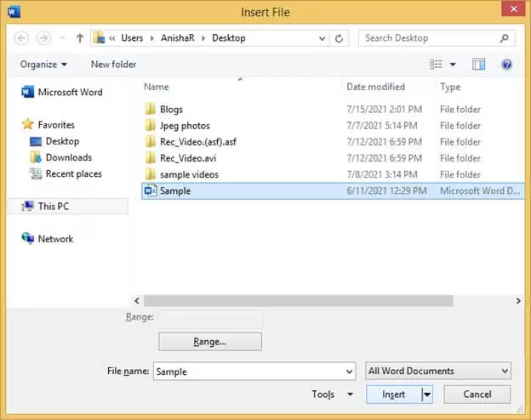Open the view options dropdown arrow
Viewport: 531px width, 420px height.
click(x=453, y=65)
